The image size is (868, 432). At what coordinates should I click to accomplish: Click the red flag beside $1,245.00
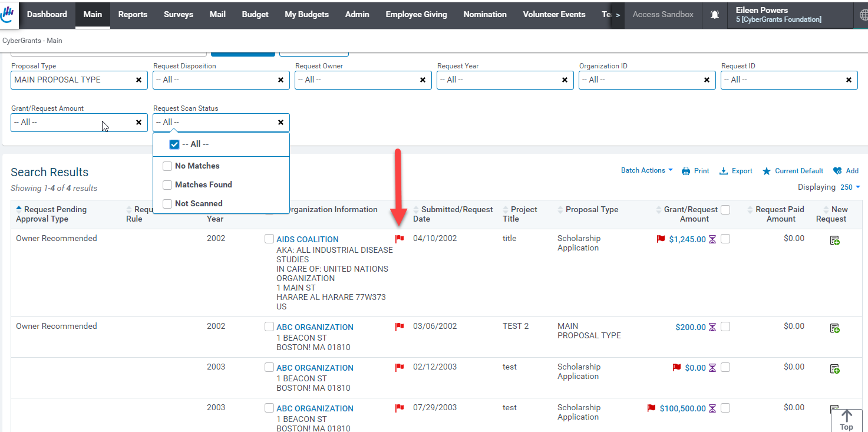pos(661,239)
